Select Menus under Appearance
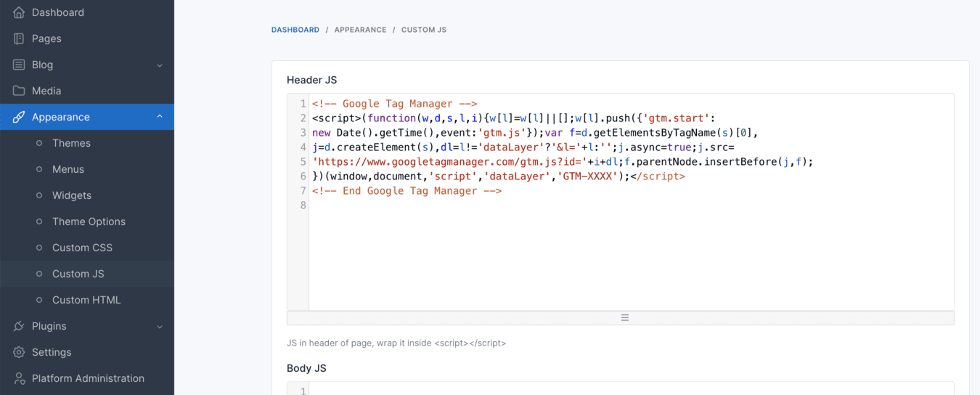Image resolution: width=980 pixels, height=395 pixels. click(x=87, y=169)
